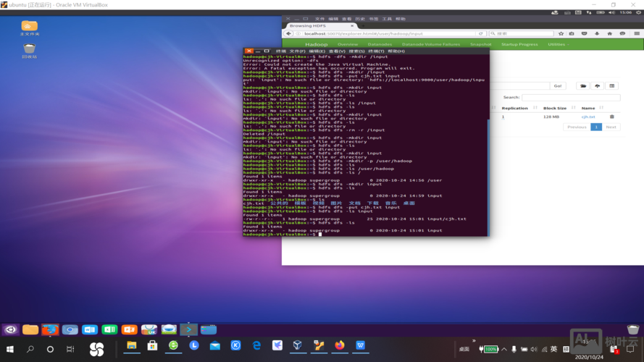Open the Files folder icon in the dock
Image resolution: width=644 pixels, height=362 pixels.
tap(30, 329)
